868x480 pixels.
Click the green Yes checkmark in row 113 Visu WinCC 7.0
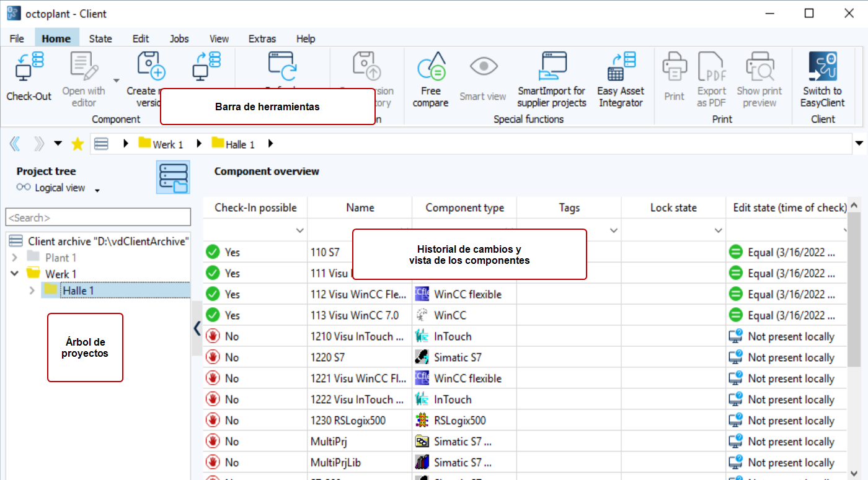tap(213, 315)
